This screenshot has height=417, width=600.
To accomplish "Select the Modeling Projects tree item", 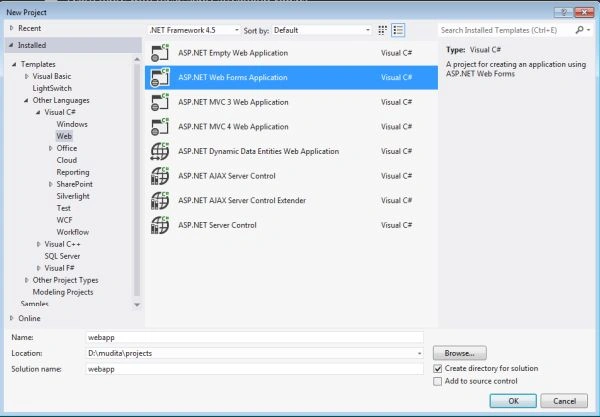I will point(63,292).
